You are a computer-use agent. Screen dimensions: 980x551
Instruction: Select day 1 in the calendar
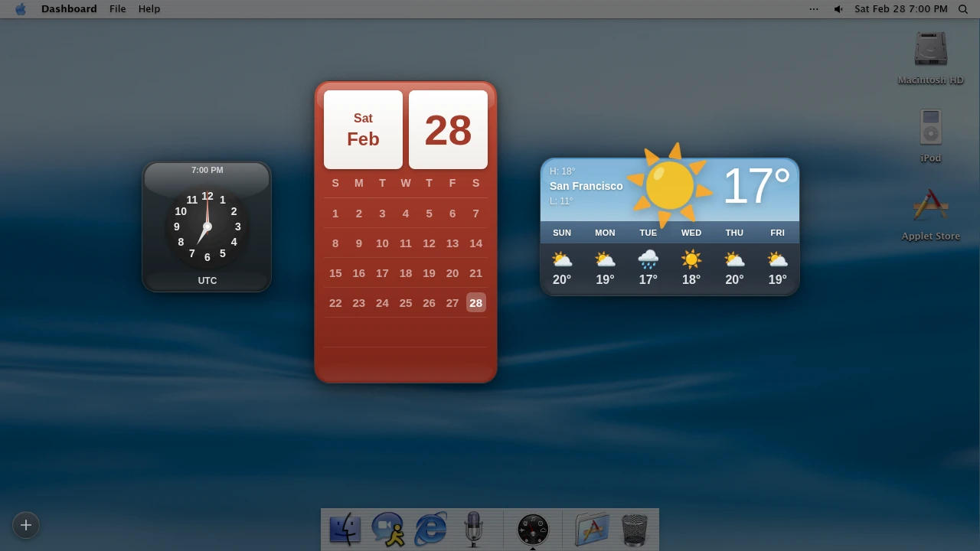335,214
